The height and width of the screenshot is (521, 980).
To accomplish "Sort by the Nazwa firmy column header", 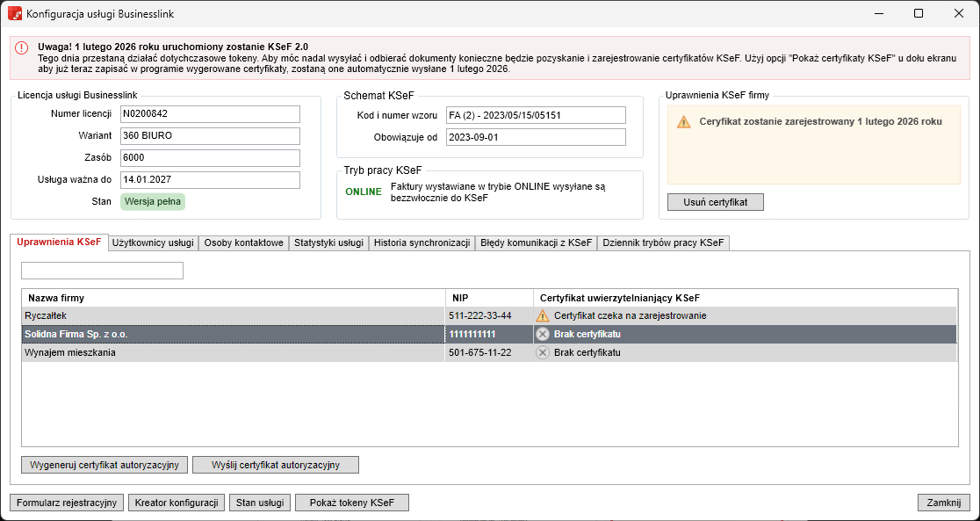I will [233, 298].
